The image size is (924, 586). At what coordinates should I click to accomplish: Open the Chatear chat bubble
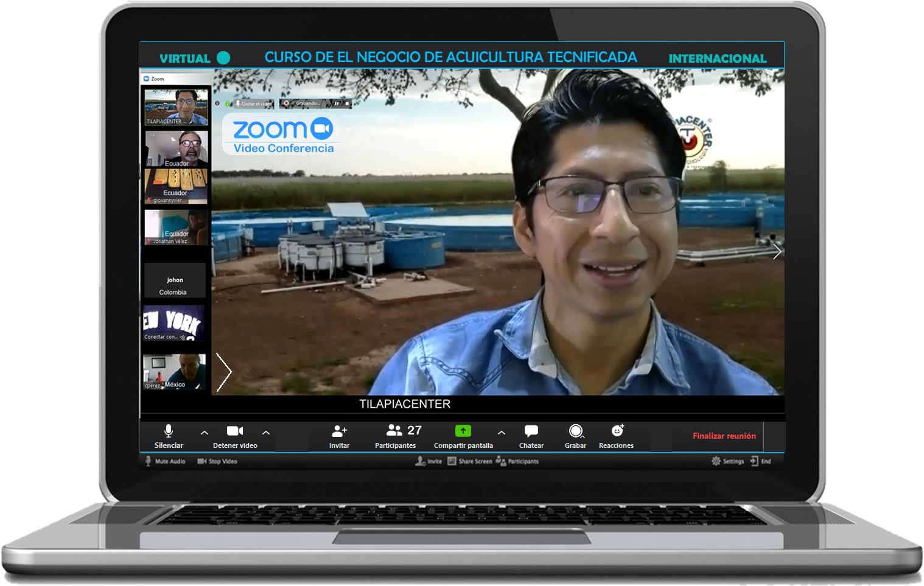531,431
